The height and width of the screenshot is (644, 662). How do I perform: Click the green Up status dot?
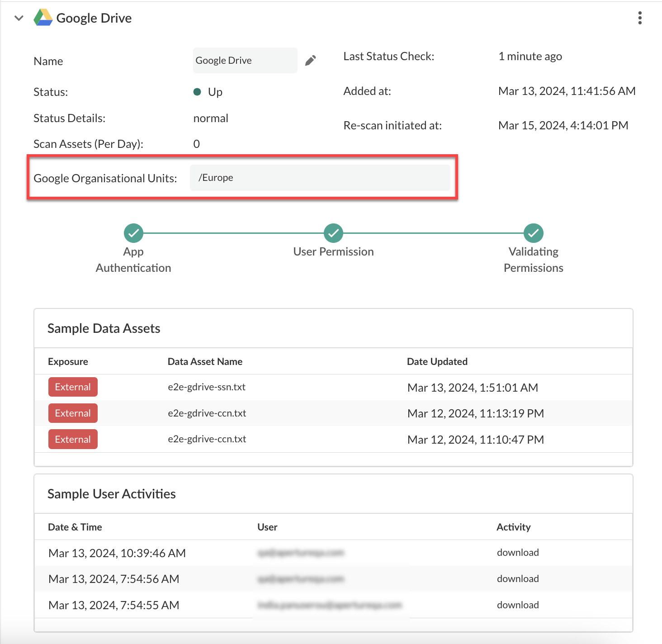click(197, 92)
